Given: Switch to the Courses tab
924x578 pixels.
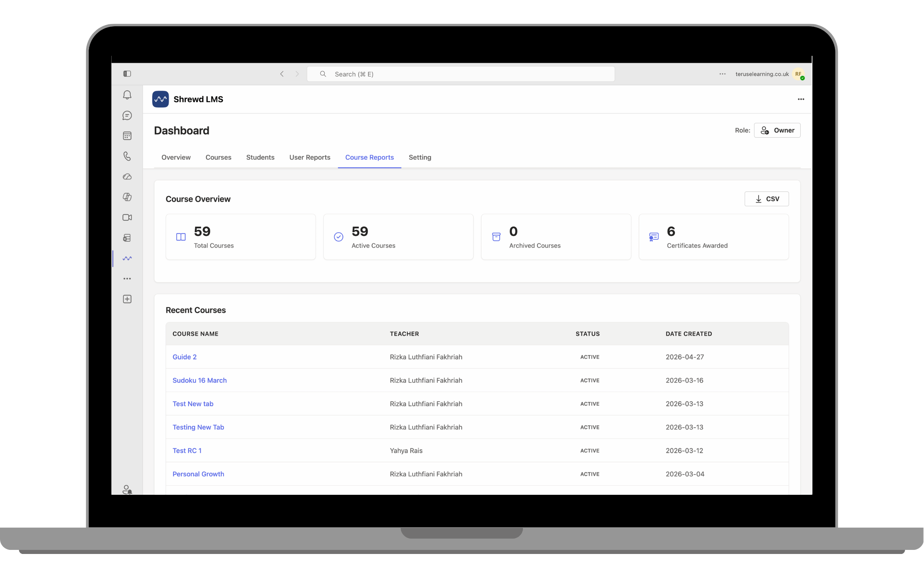Looking at the screenshot, I should point(218,157).
